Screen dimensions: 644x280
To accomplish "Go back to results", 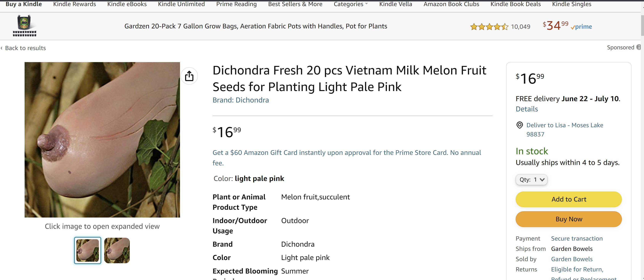I will (25, 48).
